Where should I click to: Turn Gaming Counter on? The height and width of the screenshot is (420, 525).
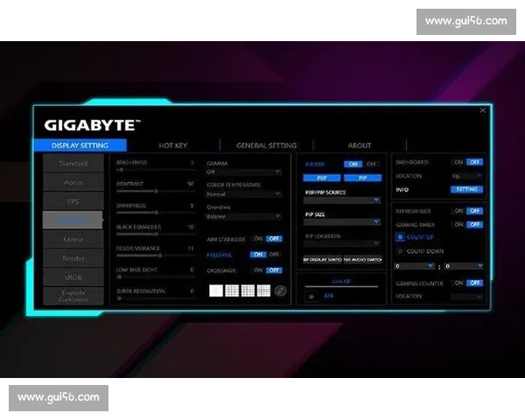click(458, 283)
